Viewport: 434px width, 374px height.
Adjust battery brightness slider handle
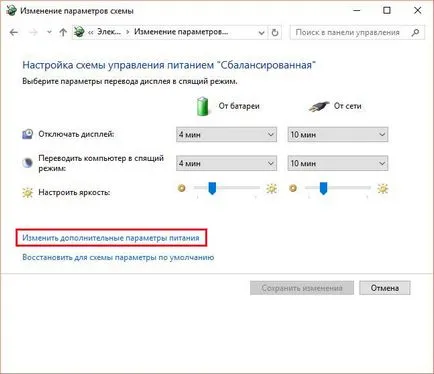pos(212,188)
